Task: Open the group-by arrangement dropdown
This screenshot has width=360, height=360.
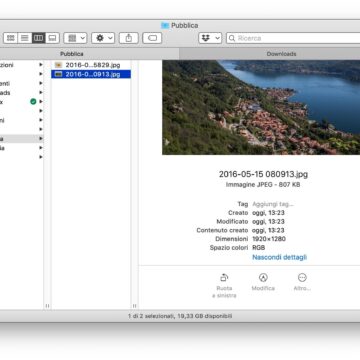Action: (75, 38)
